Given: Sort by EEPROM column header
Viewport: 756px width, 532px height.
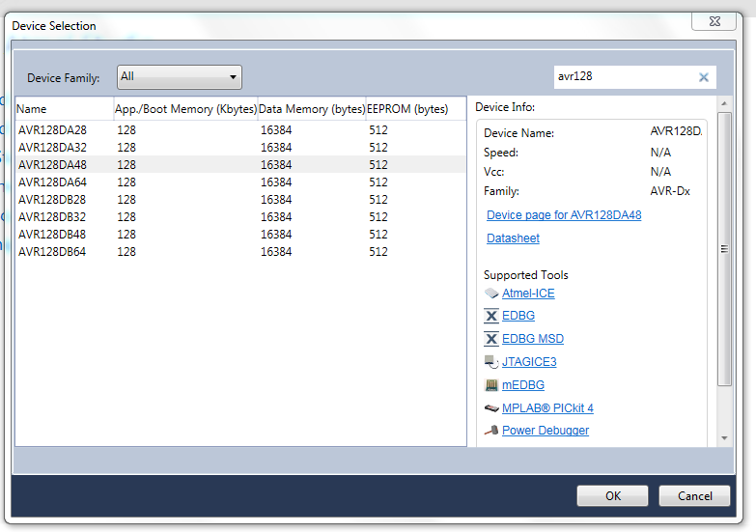Looking at the screenshot, I should pos(407,109).
